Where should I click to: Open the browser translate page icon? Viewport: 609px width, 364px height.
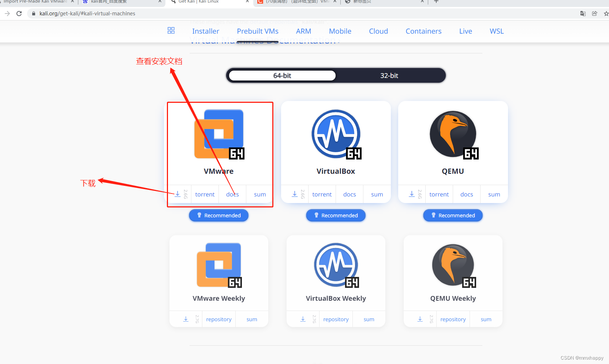pyautogui.click(x=583, y=14)
